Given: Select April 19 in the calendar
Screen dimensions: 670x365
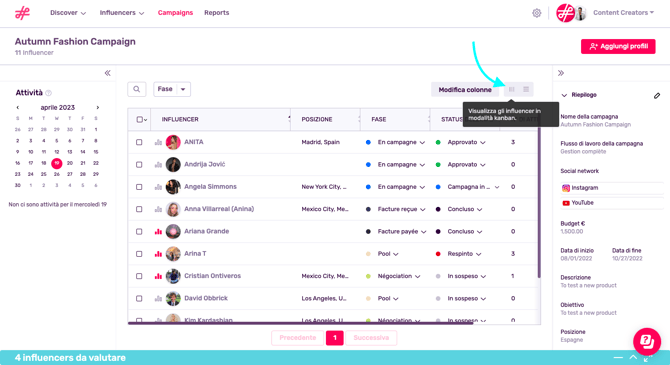Looking at the screenshot, I should (56, 163).
